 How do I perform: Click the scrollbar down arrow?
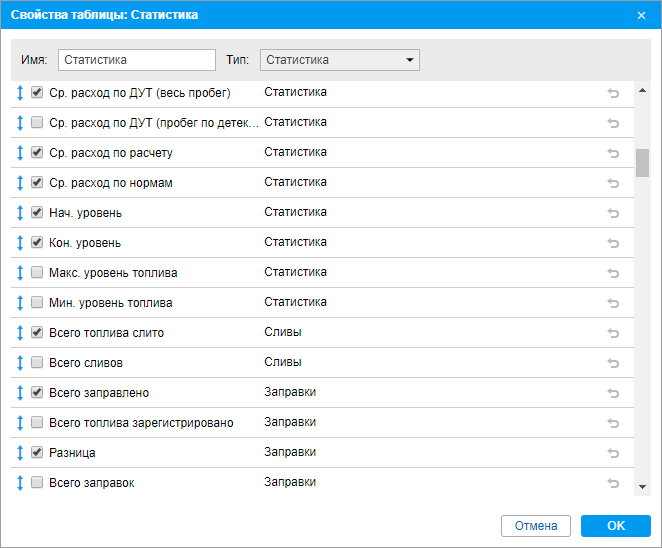tap(642, 487)
